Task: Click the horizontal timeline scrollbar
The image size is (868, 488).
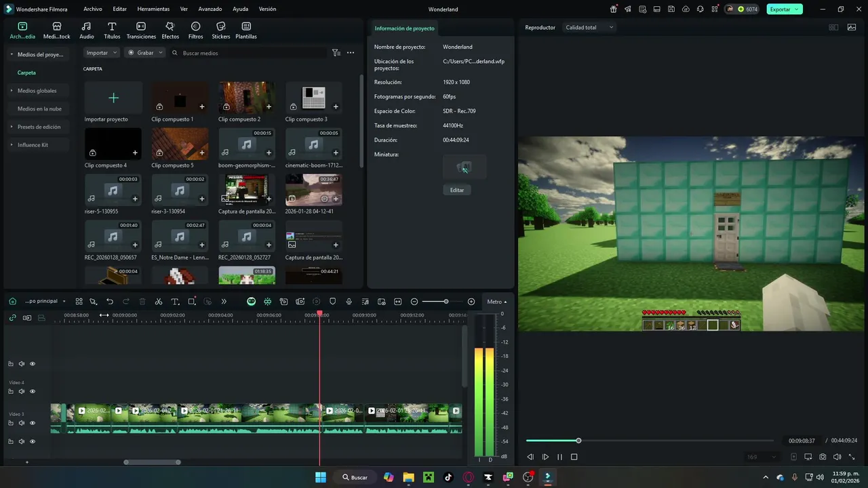Action: [152, 462]
